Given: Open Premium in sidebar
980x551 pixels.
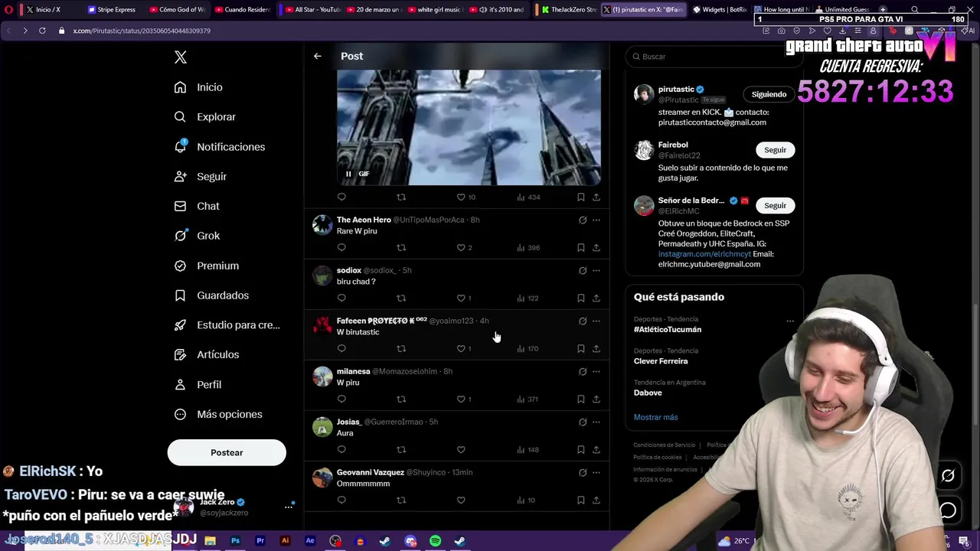Looking at the screenshot, I should pyautogui.click(x=206, y=266).
